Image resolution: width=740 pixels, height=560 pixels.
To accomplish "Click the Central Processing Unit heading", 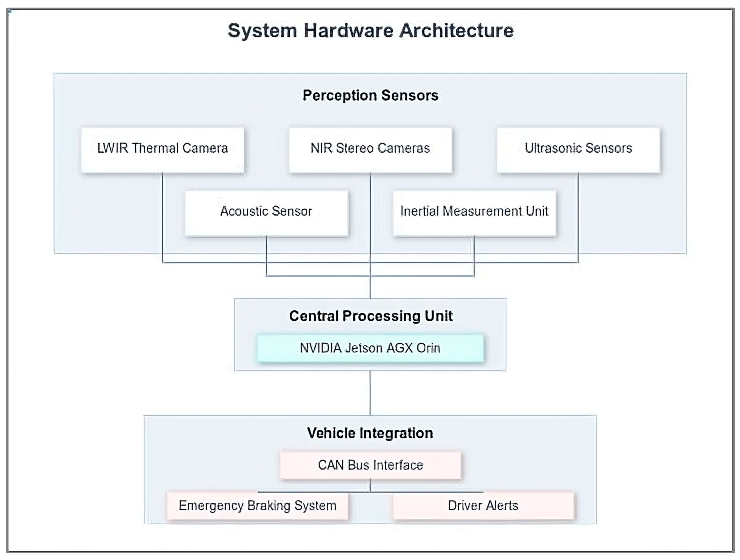I will pyautogui.click(x=370, y=316).
